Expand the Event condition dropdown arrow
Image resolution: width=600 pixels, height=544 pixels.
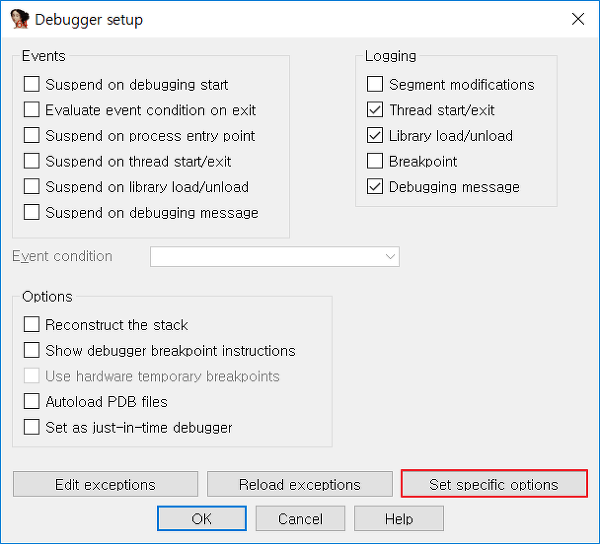click(x=390, y=256)
